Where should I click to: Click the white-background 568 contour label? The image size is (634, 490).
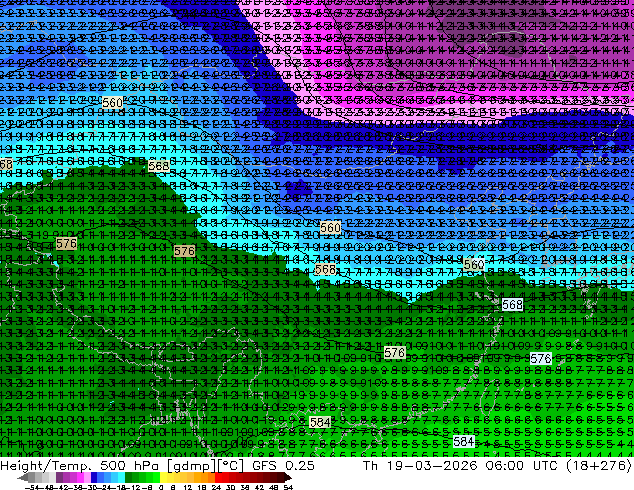(x=512, y=304)
